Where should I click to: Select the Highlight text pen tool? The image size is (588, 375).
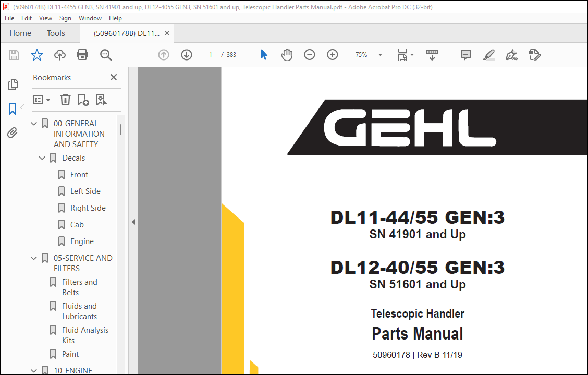[488, 55]
